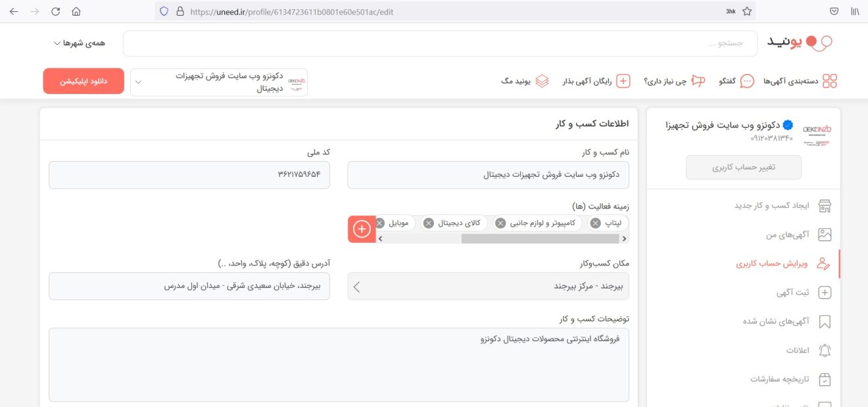This screenshot has height=407, width=868.
Task: Remove the کامپیوتر و لوازم جانبی tag
Action: coord(500,223)
